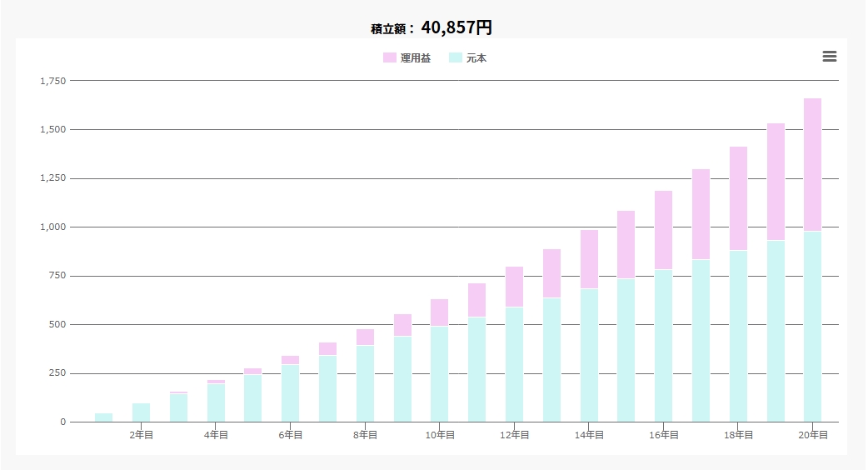Select the cyan 元本 segment at 6年目
Screen dimensions: 868x470
(x=290, y=392)
